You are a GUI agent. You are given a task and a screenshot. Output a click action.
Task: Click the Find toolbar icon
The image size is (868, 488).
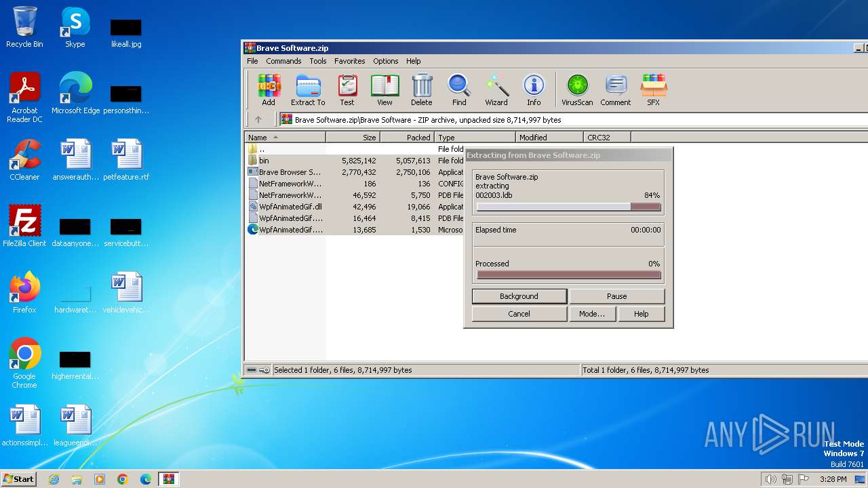click(x=459, y=90)
